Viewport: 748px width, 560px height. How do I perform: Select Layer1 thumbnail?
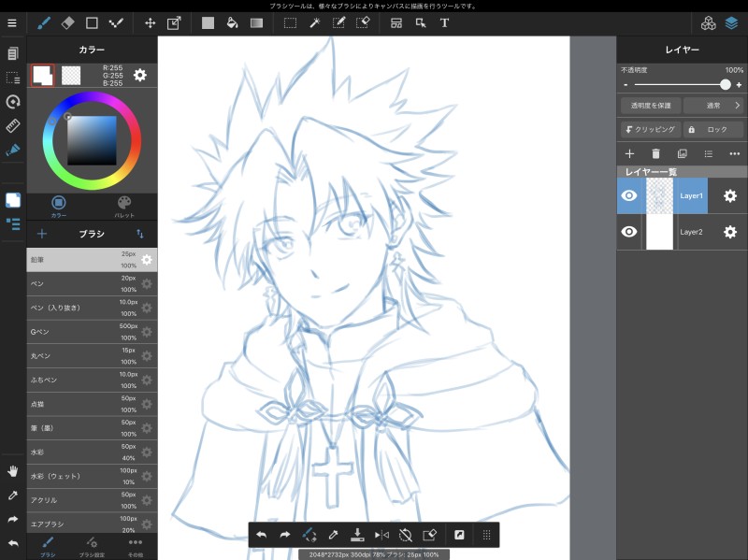tap(659, 195)
